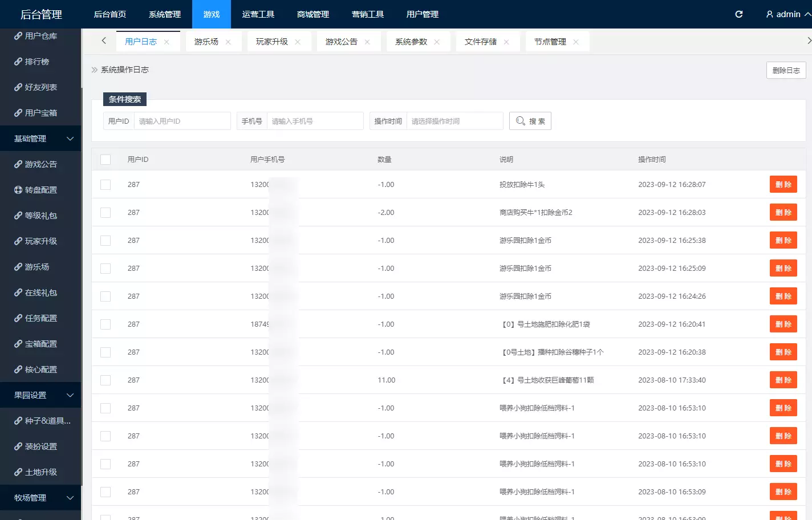Click link icon beside 种子&道具
The width and height of the screenshot is (812, 520).
18,421
